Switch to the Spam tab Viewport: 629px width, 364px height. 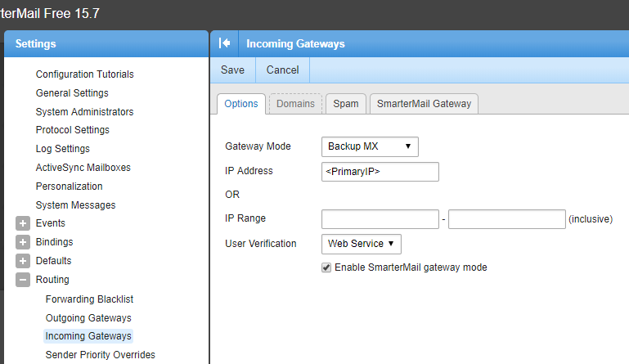(345, 104)
